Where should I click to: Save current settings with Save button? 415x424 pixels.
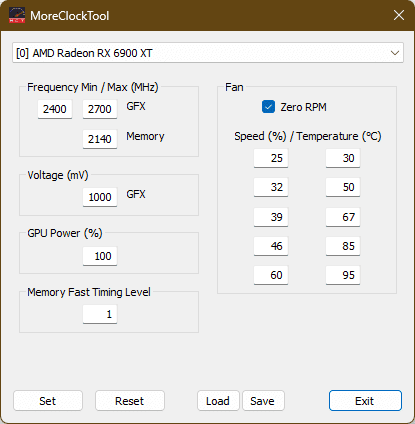click(x=263, y=401)
